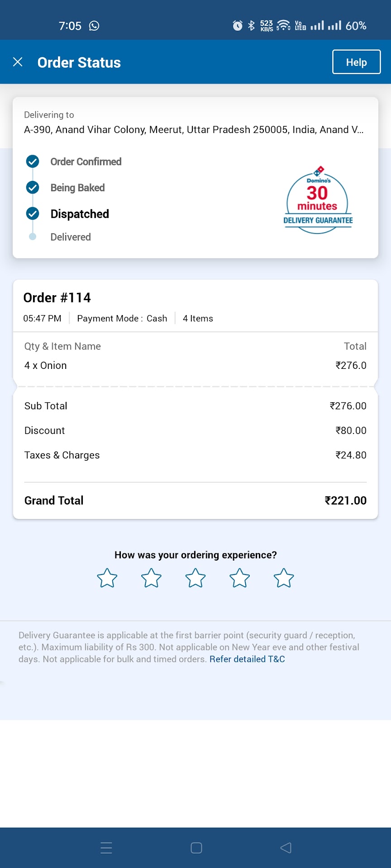Tap the Domino's 30 minutes guarantee badge

318,200
